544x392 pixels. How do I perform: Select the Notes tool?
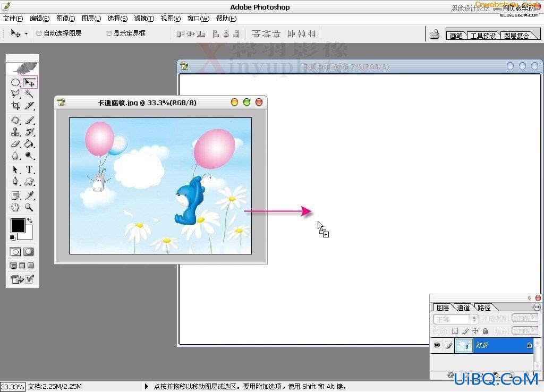point(15,195)
